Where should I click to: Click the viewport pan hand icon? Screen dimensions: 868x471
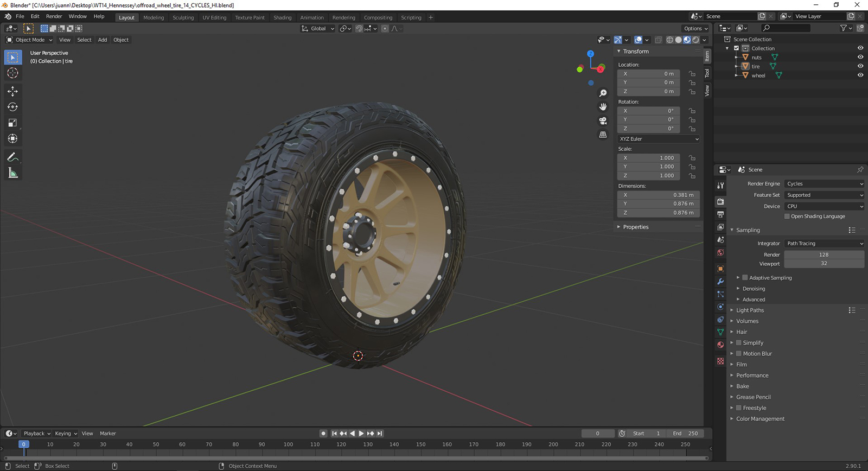point(603,107)
